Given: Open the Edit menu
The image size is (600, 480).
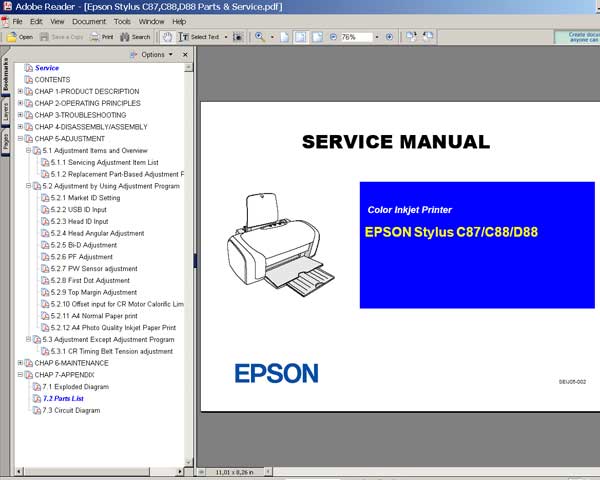Looking at the screenshot, I should click(36, 21).
